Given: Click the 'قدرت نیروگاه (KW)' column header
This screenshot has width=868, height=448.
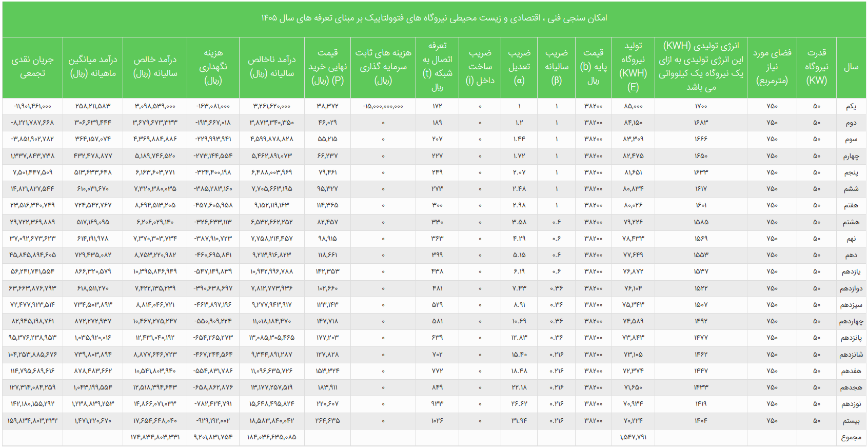Looking at the screenshot, I should tap(817, 67).
